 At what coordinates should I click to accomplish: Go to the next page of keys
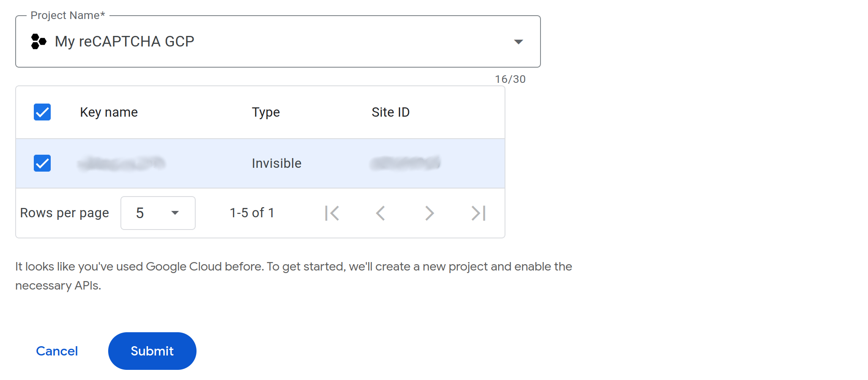429,213
